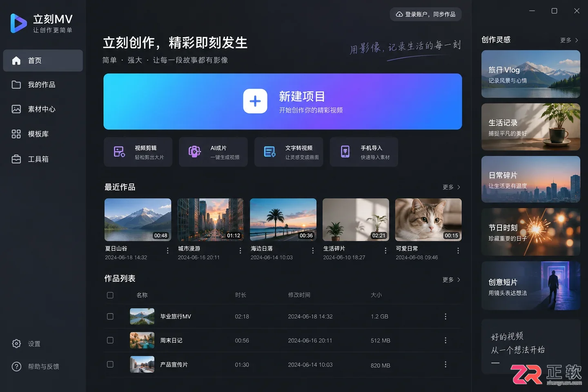Click the 修改时间 column header
Screen dimensions: 588x392
click(x=299, y=295)
